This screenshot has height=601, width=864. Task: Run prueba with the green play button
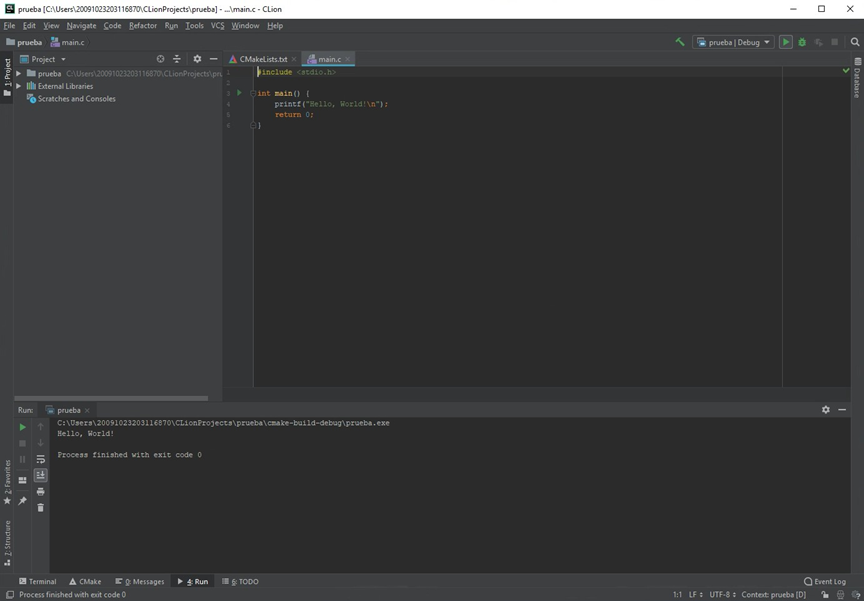[x=786, y=42]
